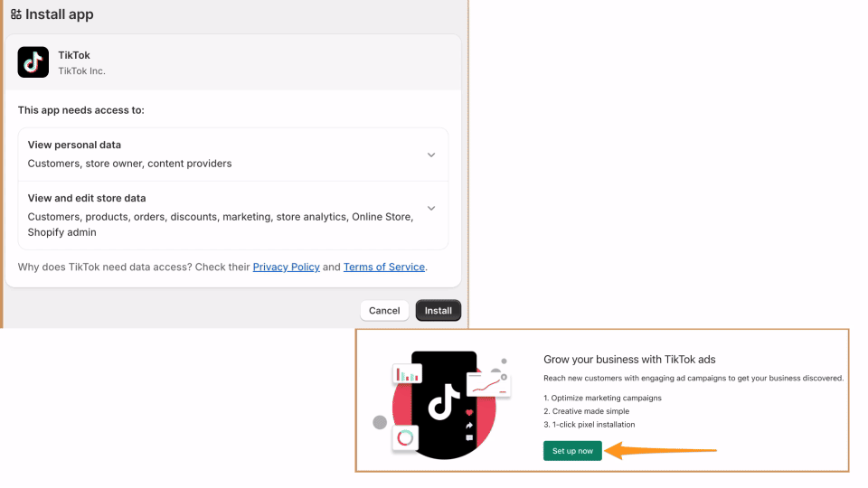Open the Privacy Policy link

click(286, 267)
